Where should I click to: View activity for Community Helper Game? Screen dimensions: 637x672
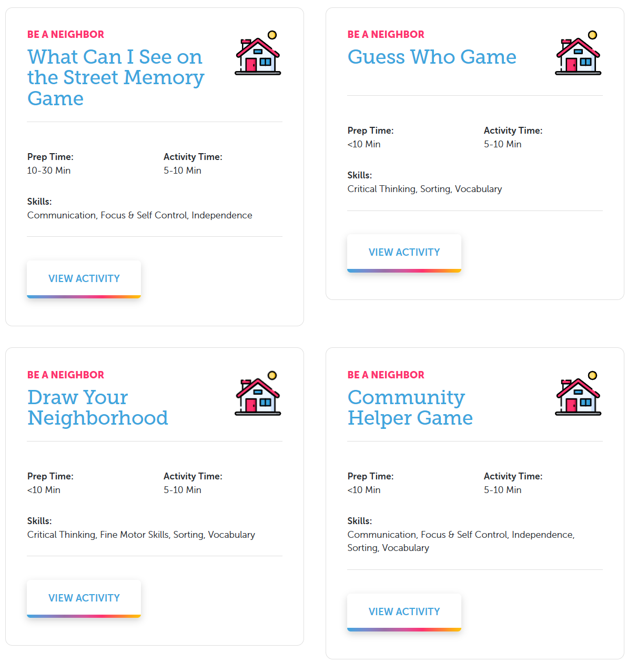click(x=404, y=612)
